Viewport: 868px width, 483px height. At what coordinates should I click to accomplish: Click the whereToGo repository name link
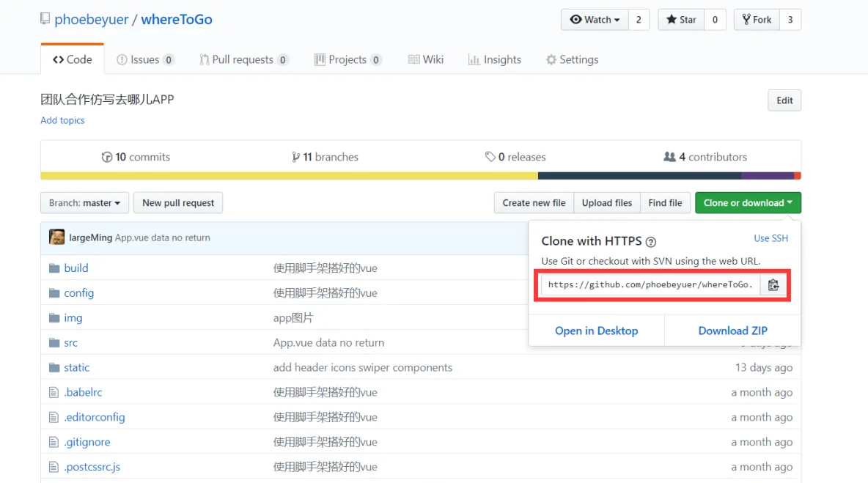pyautogui.click(x=177, y=19)
